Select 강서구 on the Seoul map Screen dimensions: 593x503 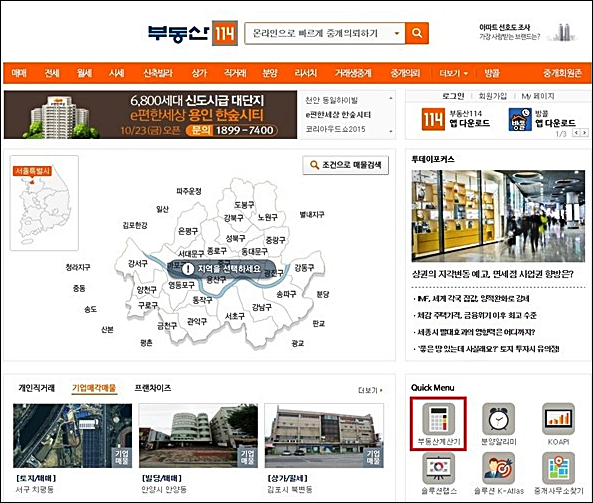pos(138,263)
